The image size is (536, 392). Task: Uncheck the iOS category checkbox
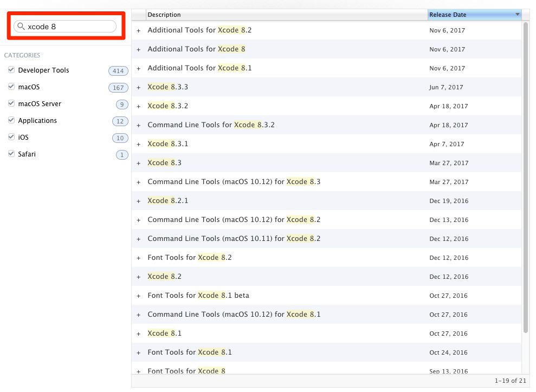11,137
